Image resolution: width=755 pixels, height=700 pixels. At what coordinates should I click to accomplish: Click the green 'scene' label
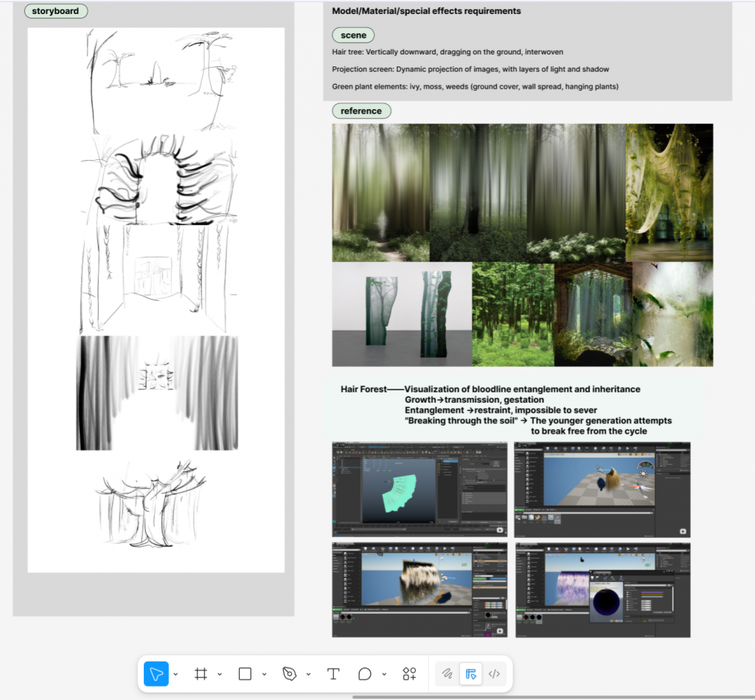pos(353,35)
